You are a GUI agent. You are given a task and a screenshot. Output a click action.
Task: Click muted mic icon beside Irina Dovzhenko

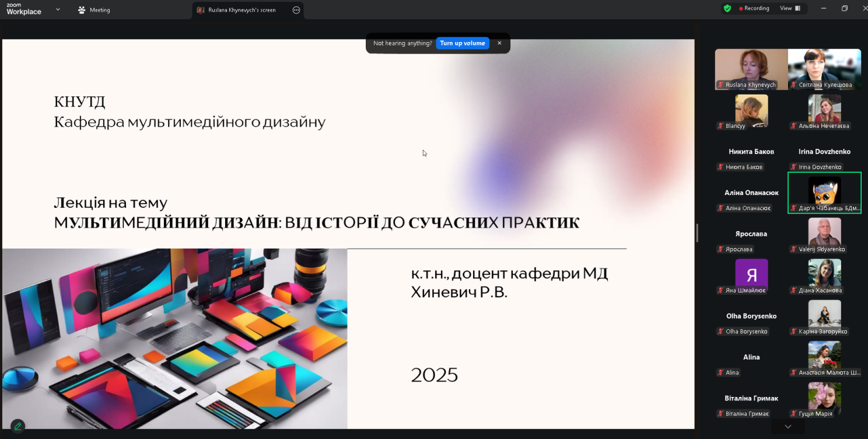coord(794,168)
